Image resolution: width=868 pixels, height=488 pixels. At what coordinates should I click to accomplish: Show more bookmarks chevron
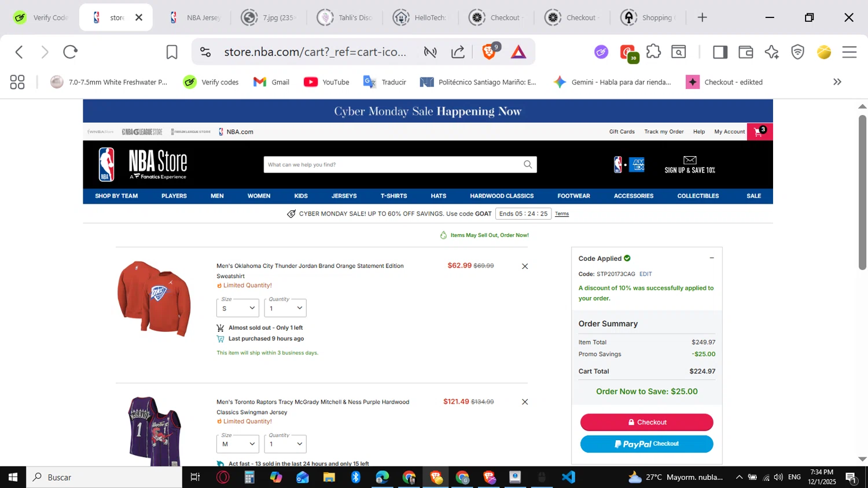click(x=837, y=82)
